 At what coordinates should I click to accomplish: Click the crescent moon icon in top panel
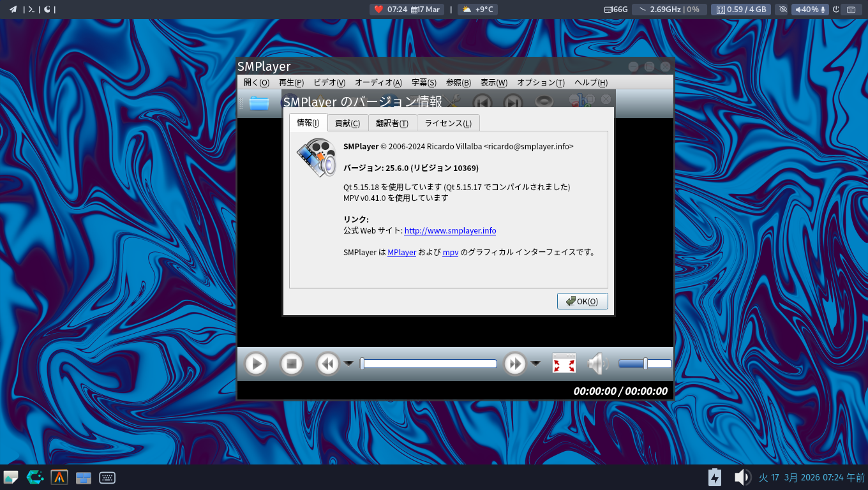pos(47,10)
